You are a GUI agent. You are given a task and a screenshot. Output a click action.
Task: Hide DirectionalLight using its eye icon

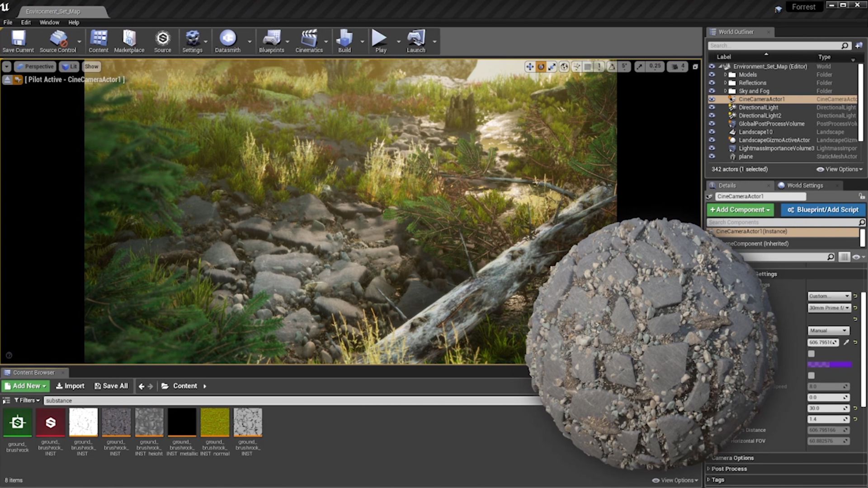(712, 108)
